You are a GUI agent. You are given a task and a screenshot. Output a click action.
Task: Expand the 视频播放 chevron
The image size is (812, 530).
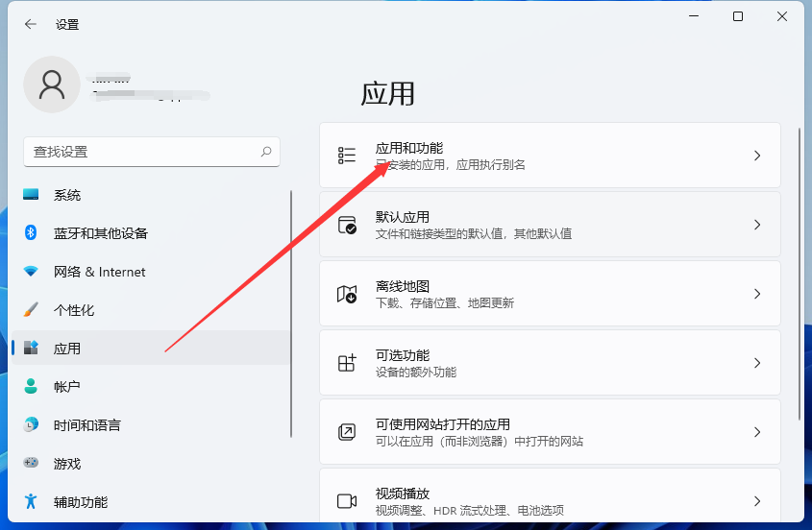[x=757, y=501]
